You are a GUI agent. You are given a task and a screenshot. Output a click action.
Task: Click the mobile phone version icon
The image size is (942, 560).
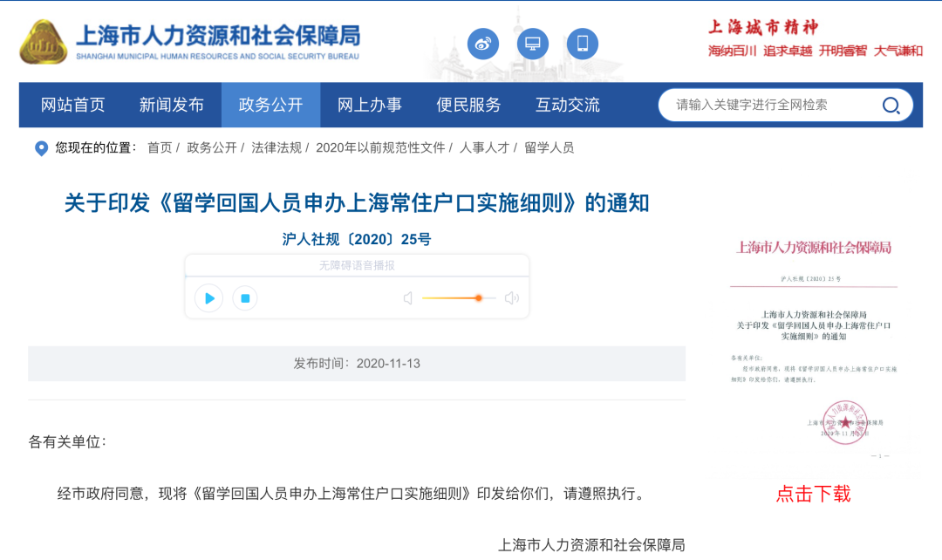583,44
